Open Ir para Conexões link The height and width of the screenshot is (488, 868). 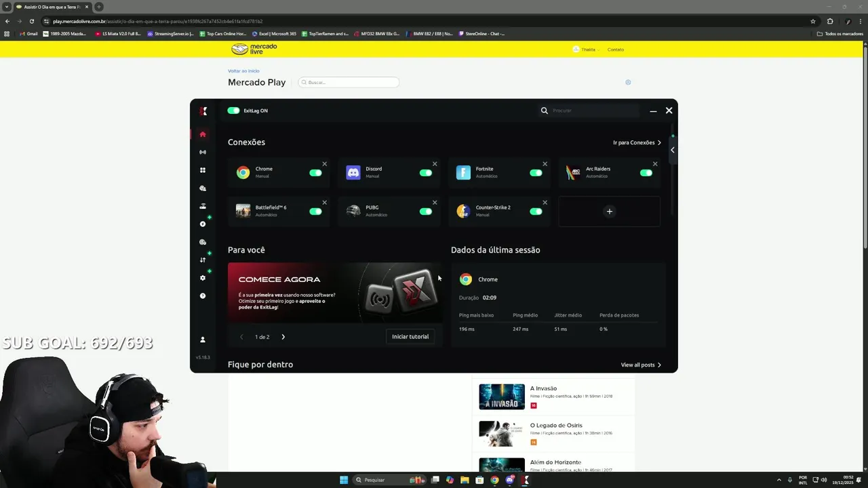(x=637, y=142)
